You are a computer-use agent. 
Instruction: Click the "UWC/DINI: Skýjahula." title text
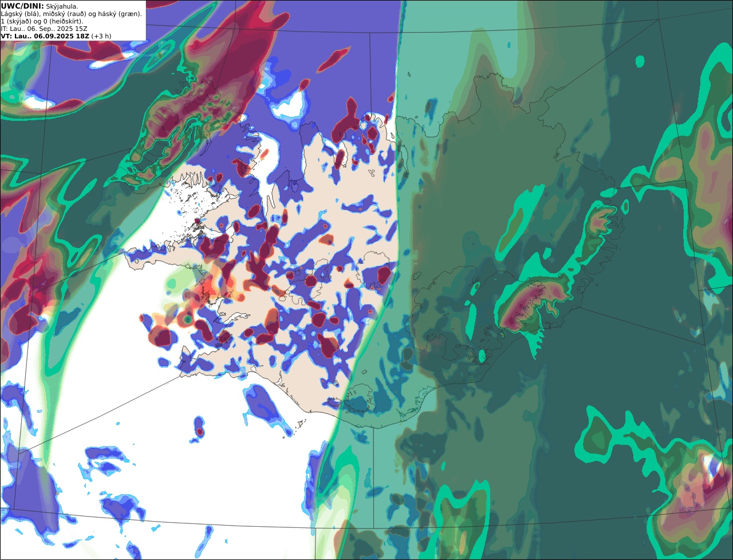click(x=40, y=6)
